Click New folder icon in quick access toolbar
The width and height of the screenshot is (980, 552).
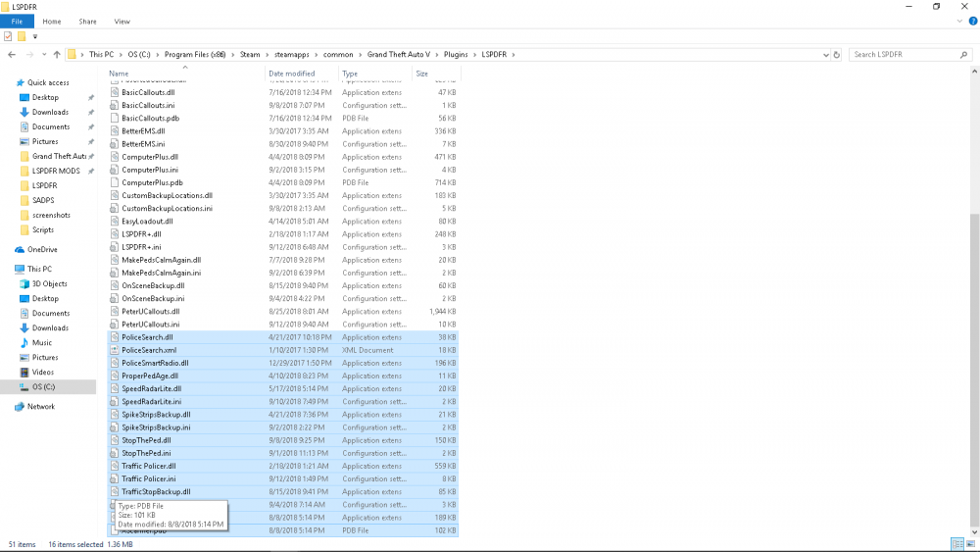(x=22, y=36)
